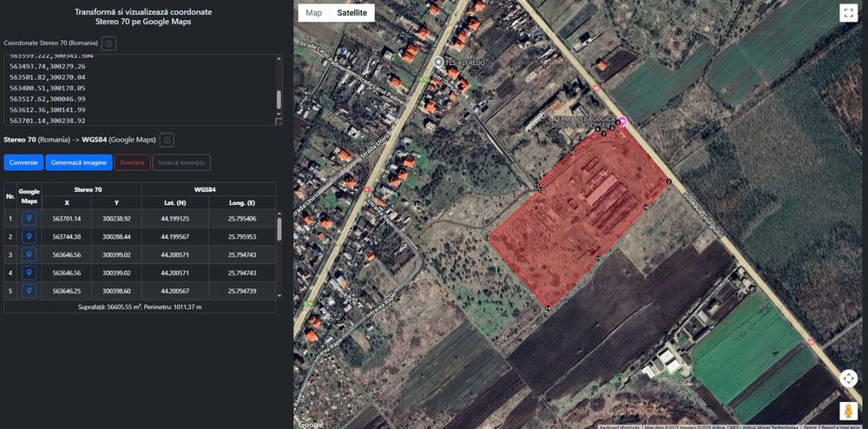Click the Long. (E) column header

pos(242,202)
